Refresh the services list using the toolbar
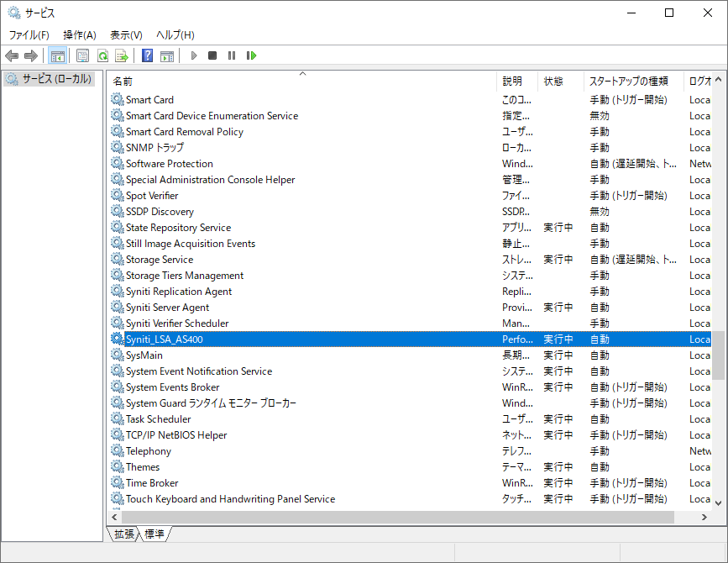Screen dimensions: 728x563 [x=102, y=56]
